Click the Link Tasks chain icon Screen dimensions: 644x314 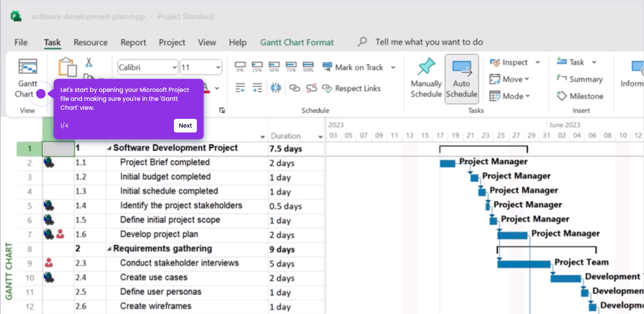pyautogui.click(x=295, y=88)
